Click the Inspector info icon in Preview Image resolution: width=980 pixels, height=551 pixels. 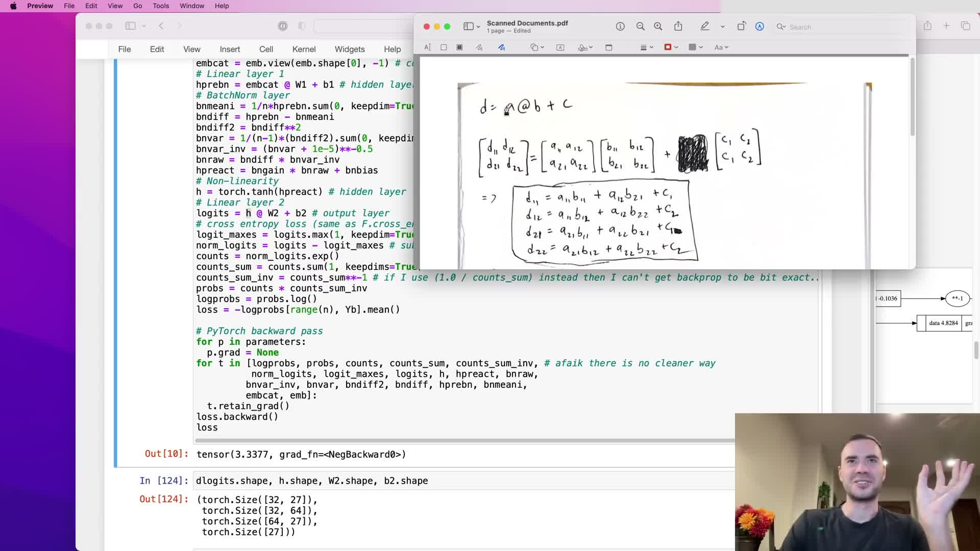coord(620,27)
